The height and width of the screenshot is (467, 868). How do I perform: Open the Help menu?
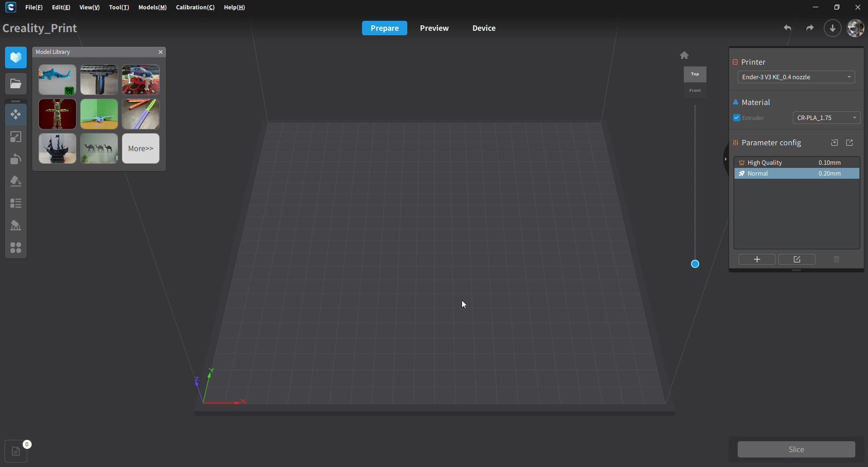pyautogui.click(x=234, y=7)
